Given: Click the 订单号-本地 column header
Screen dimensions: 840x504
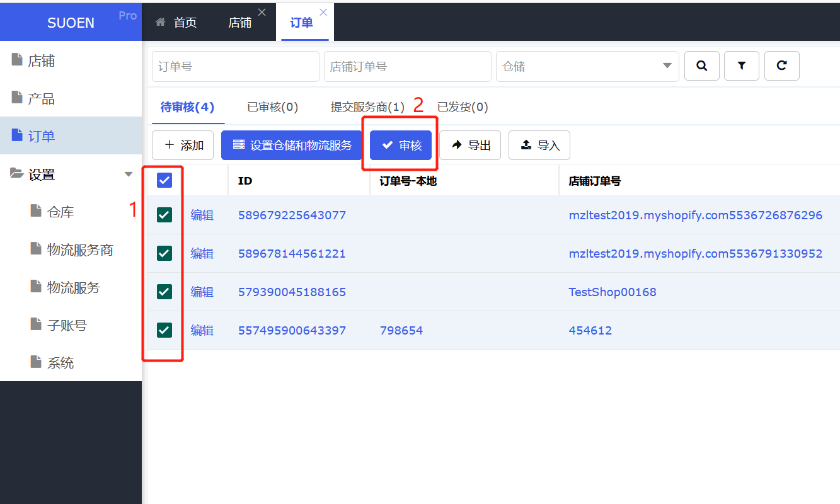Looking at the screenshot, I should [x=408, y=181].
